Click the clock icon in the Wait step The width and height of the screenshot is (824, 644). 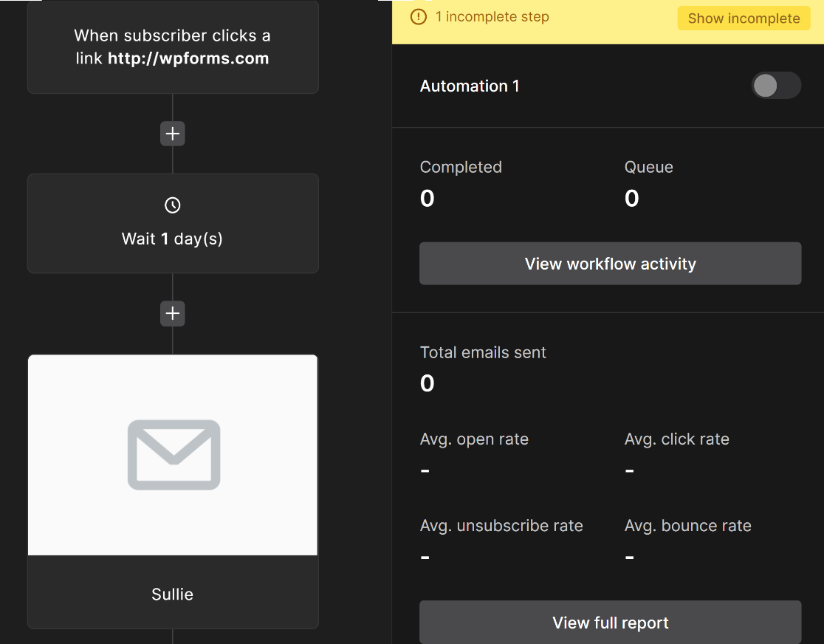coord(172,205)
